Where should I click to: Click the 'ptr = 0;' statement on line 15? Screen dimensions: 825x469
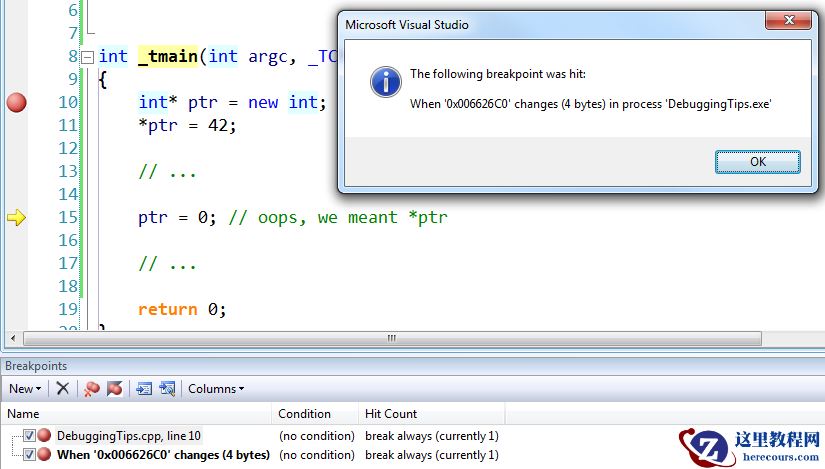pos(177,217)
